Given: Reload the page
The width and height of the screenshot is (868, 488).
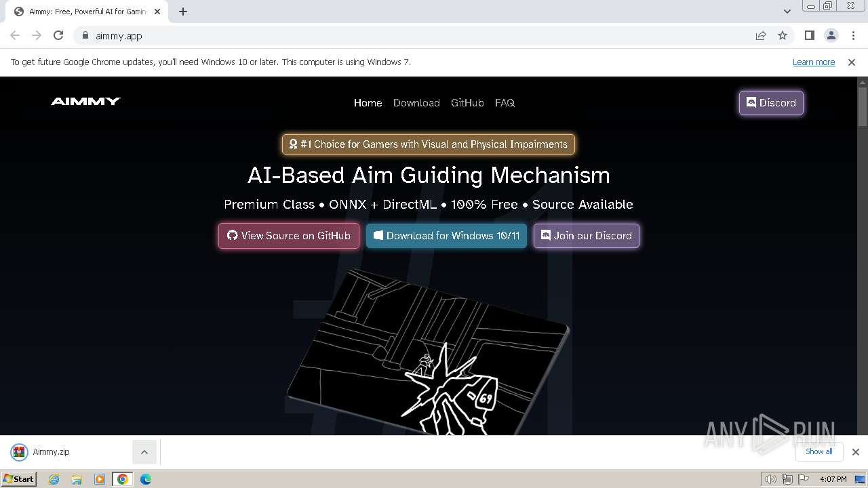Looking at the screenshot, I should coord(58,36).
